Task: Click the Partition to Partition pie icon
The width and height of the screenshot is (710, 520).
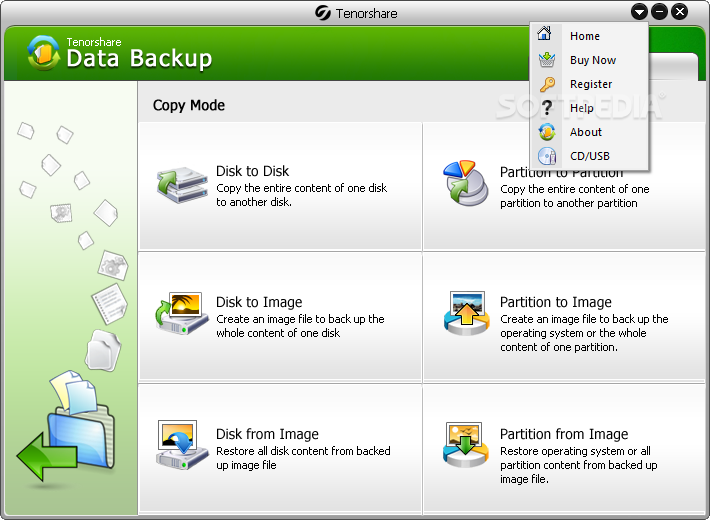Action: pos(465,183)
